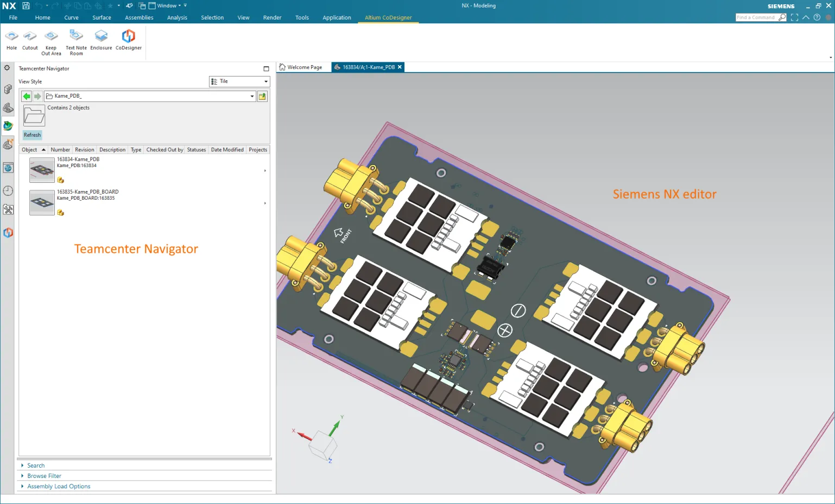Image resolution: width=835 pixels, height=504 pixels.
Task: Select the Teamcenter Navigator globe sidebar tab
Action: point(8,126)
